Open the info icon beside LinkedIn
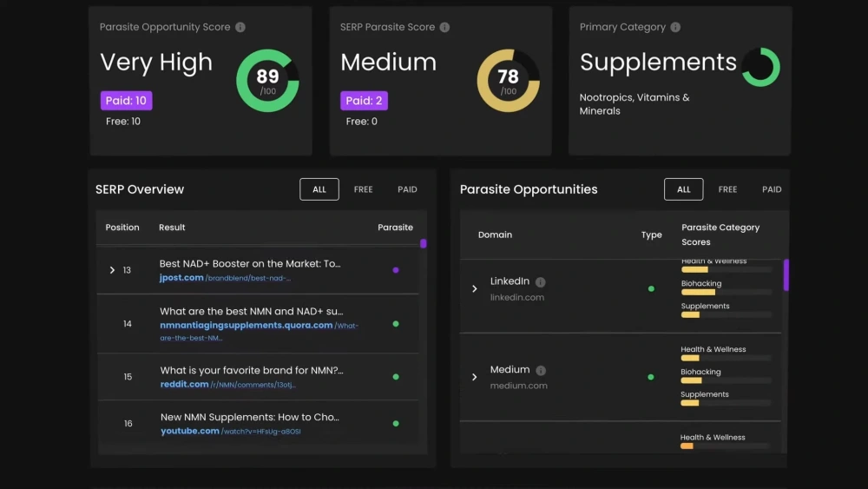 540,282
